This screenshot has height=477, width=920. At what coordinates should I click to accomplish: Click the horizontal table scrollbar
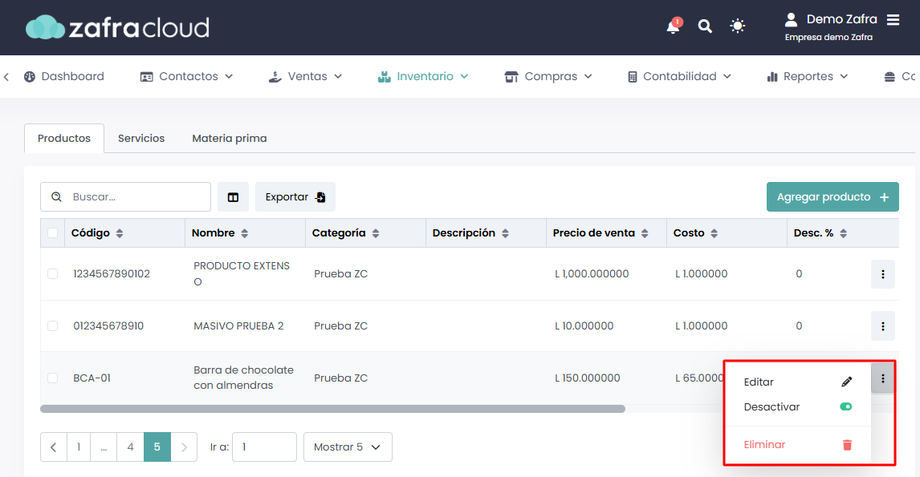(x=333, y=409)
